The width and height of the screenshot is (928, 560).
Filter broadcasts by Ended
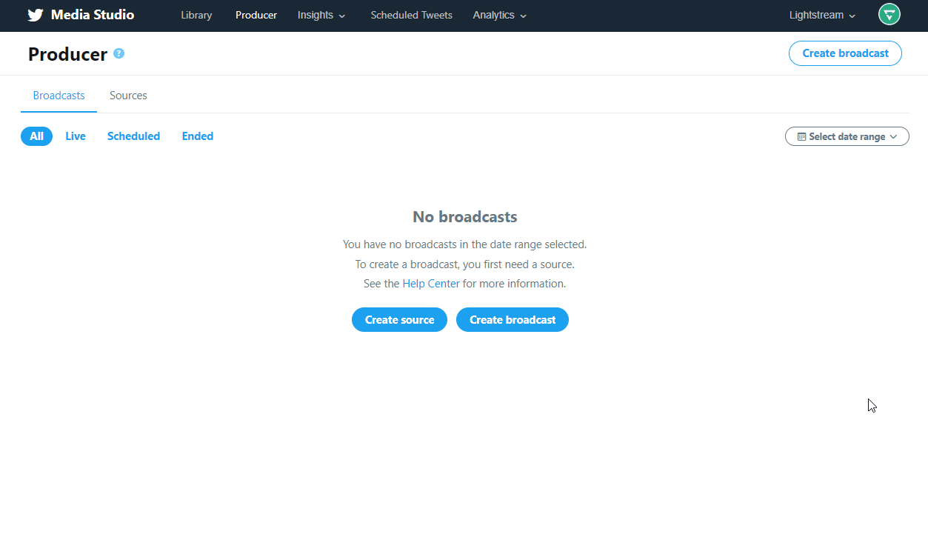click(198, 136)
